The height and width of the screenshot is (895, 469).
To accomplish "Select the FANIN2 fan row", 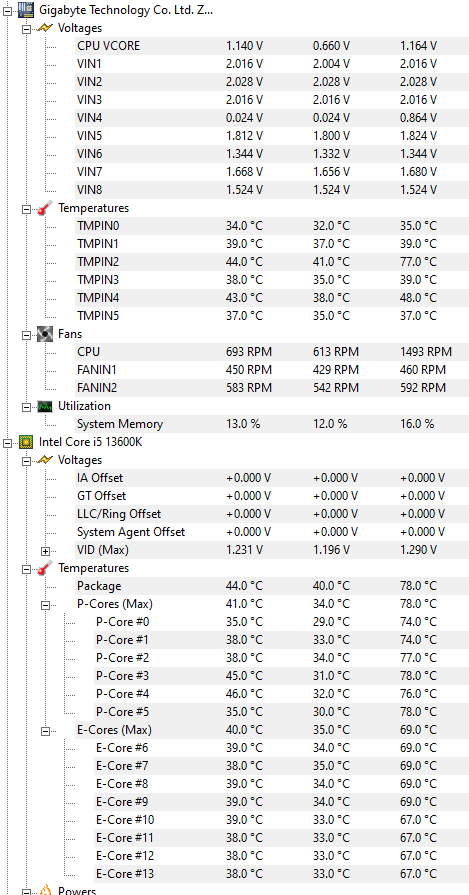I will click(271, 388).
